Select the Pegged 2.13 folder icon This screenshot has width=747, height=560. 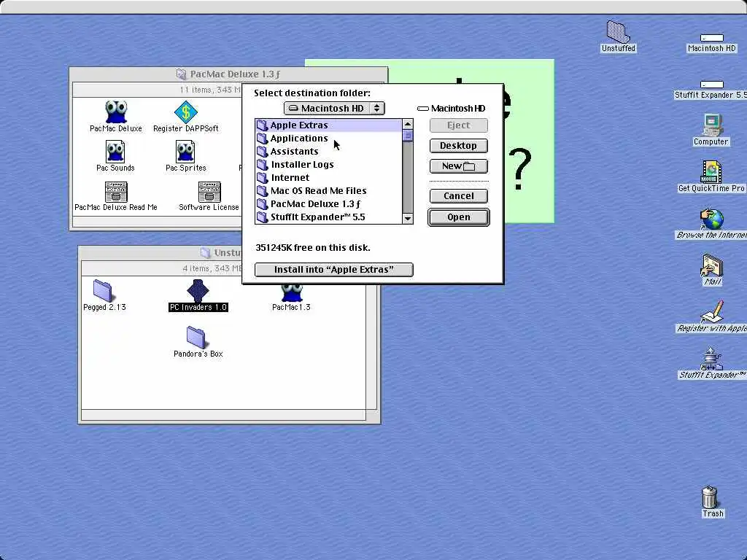pyautogui.click(x=102, y=290)
